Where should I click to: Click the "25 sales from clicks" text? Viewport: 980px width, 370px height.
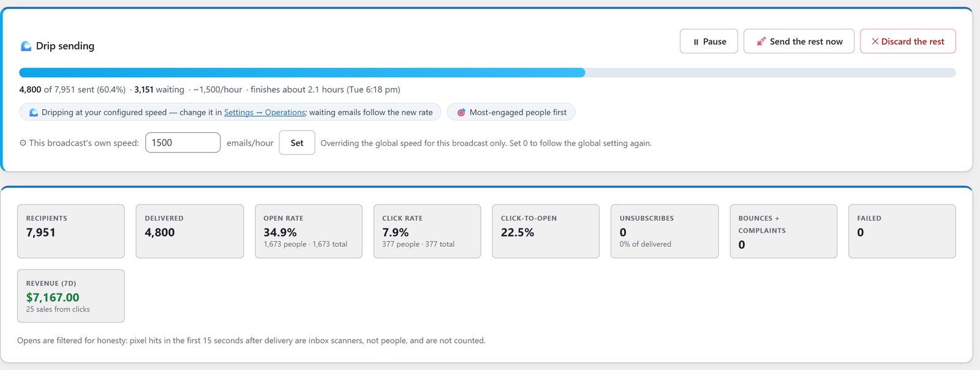pyautogui.click(x=58, y=309)
